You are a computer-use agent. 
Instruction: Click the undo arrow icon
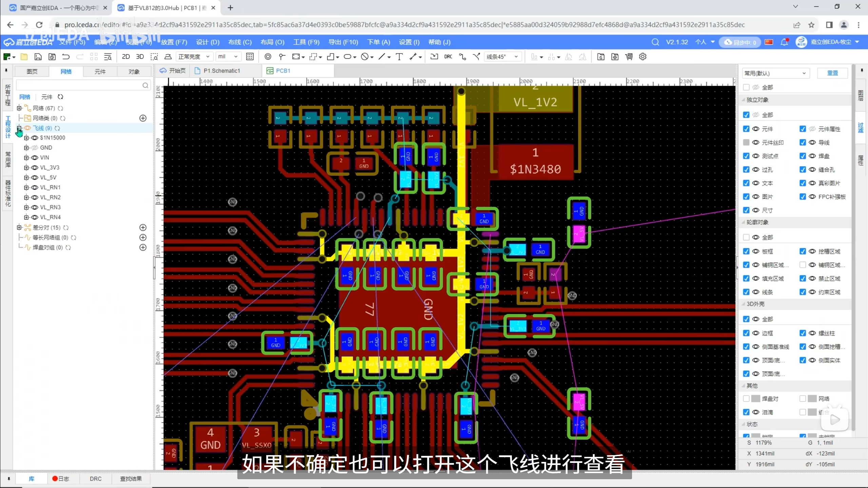click(x=66, y=57)
